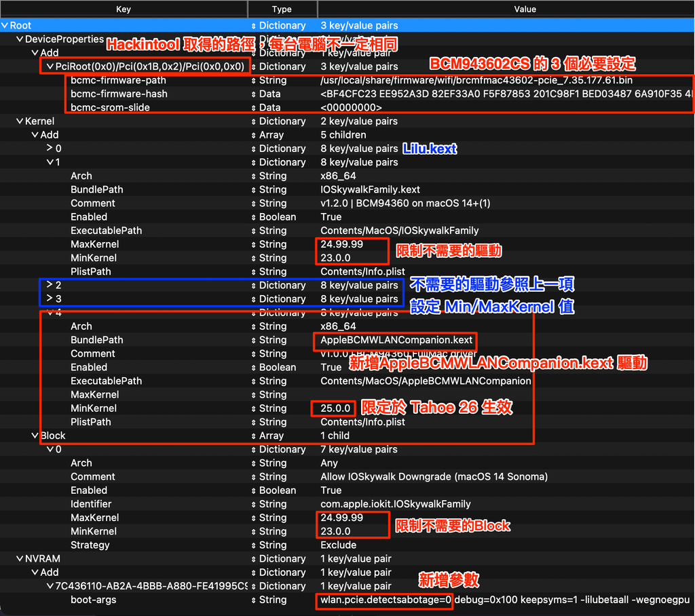The height and width of the screenshot is (616, 695).
Task: Click the Exclude strategy value
Action: (x=338, y=545)
